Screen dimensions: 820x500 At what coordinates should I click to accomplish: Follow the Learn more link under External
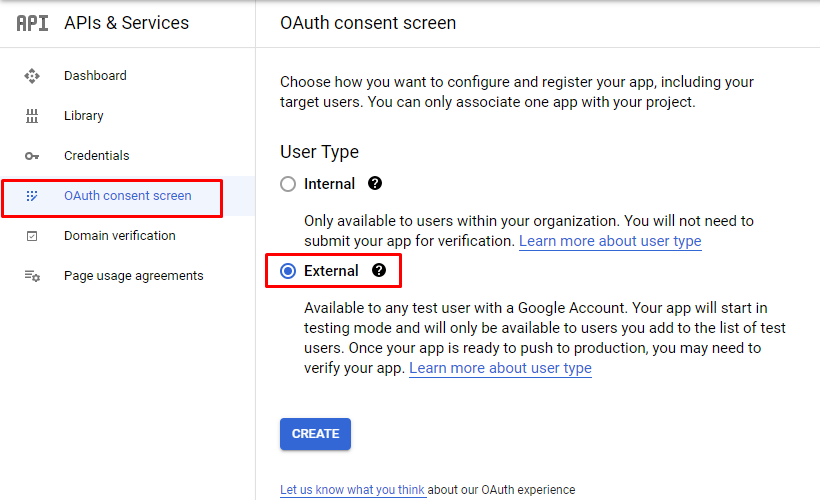(x=500, y=368)
